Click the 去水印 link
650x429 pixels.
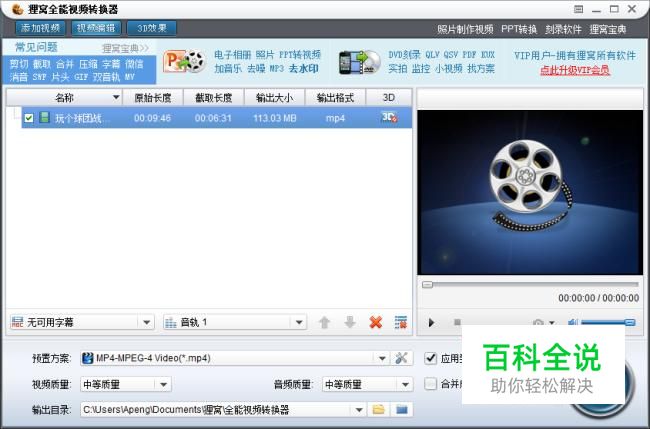(x=303, y=68)
